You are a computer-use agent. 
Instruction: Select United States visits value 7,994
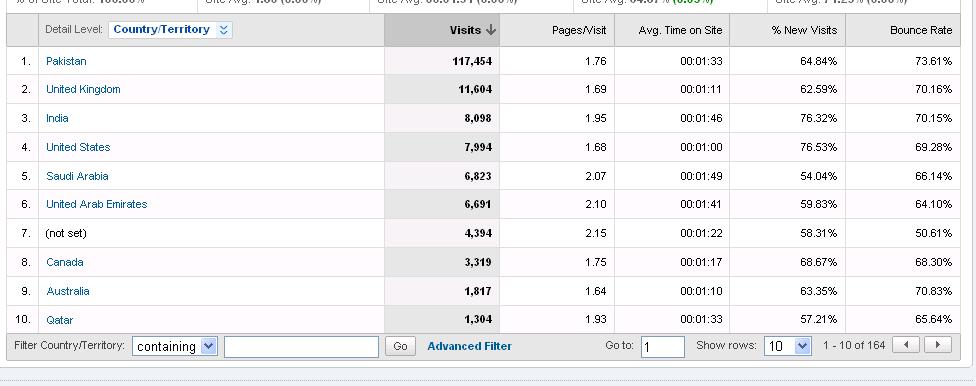click(x=478, y=147)
